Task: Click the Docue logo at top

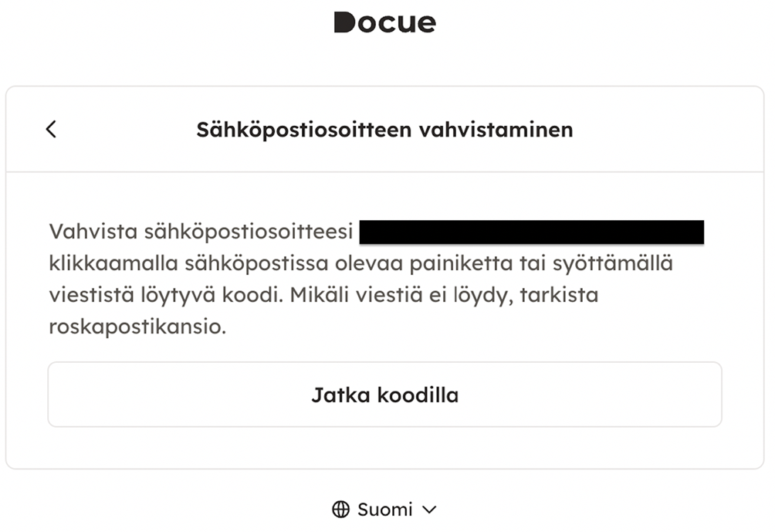Action: click(x=385, y=22)
